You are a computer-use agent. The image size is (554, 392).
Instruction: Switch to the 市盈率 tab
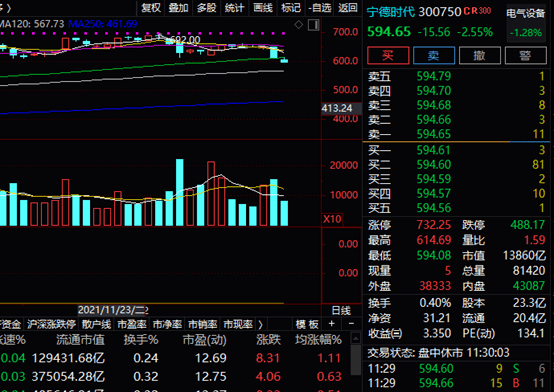click(x=132, y=324)
